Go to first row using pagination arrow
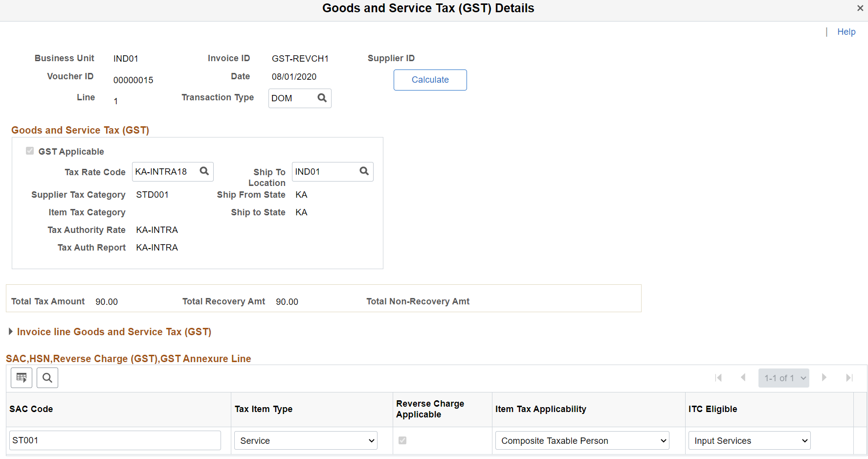The image size is (868, 459). (x=718, y=377)
